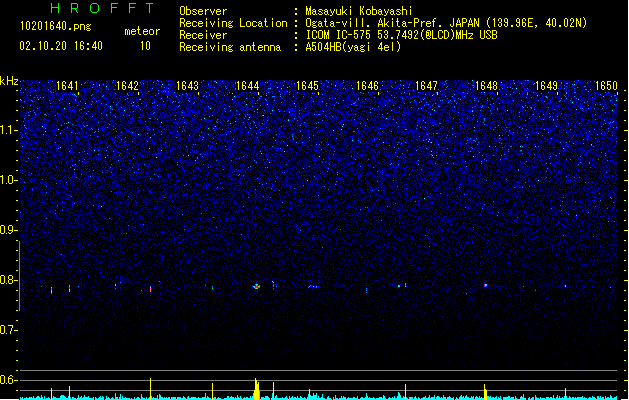This screenshot has width=629, height=400.
Task: Click the HROFFT title text
Action: click(102, 8)
